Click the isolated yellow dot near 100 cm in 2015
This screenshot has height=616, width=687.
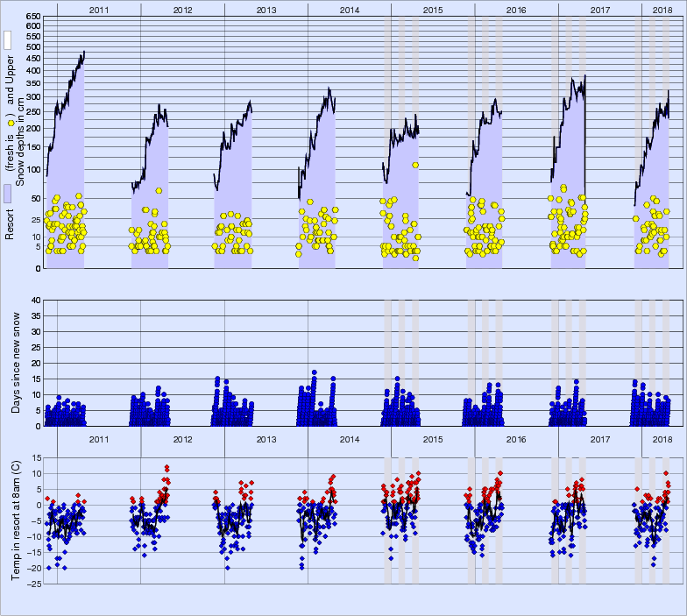(x=414, y=166)
